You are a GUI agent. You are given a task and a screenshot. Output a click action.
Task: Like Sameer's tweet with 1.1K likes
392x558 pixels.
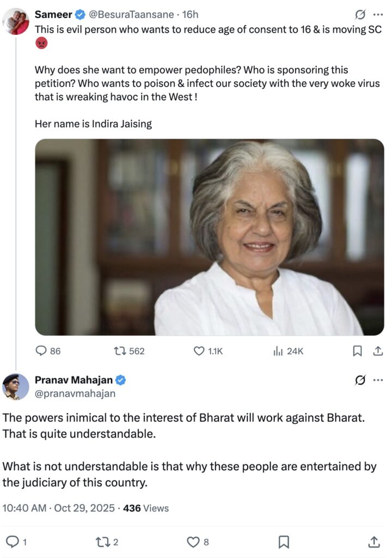(199, 351)
